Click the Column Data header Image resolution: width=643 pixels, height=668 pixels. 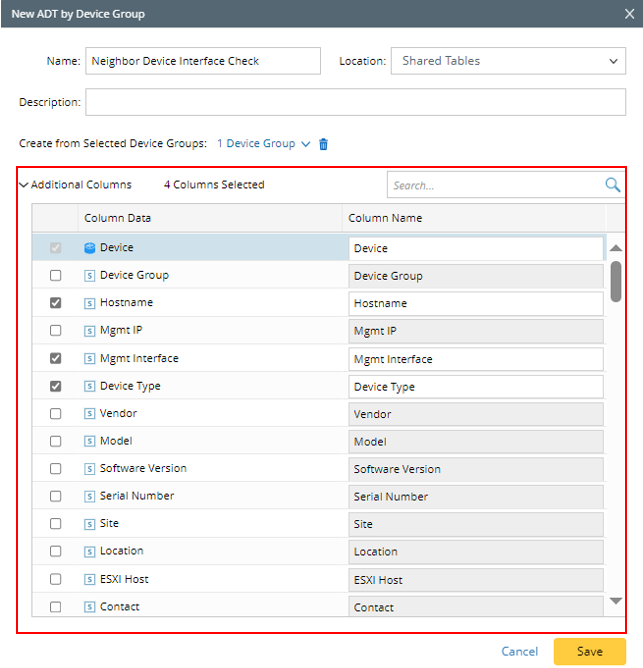[118, 218]
